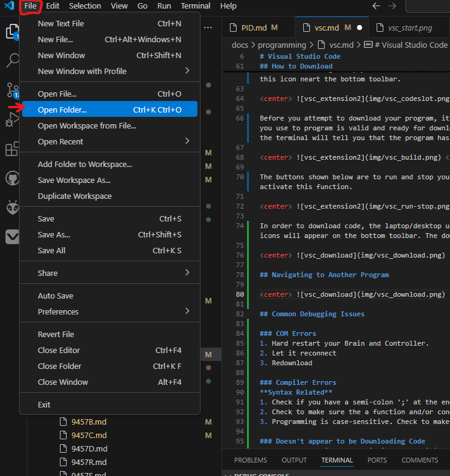Screen dimensions: 450x476
Task: Click the file icon next to 9457B.md
Action: (x=63, y=422)
